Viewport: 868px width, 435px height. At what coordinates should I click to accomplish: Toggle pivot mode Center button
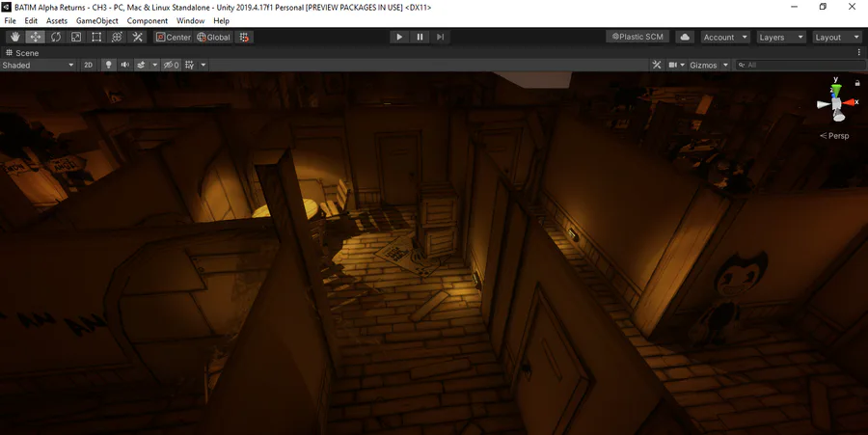(174, 37)
